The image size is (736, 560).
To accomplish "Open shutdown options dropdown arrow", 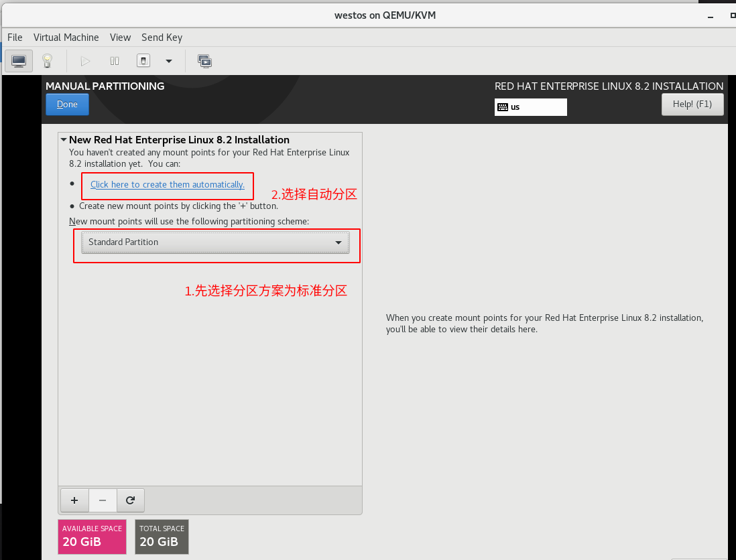I will point(169,61).
